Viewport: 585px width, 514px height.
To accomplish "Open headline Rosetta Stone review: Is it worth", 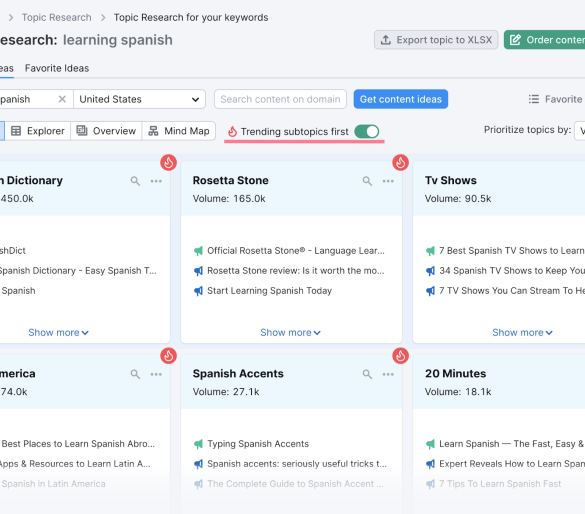I will [x=295, y=271].
